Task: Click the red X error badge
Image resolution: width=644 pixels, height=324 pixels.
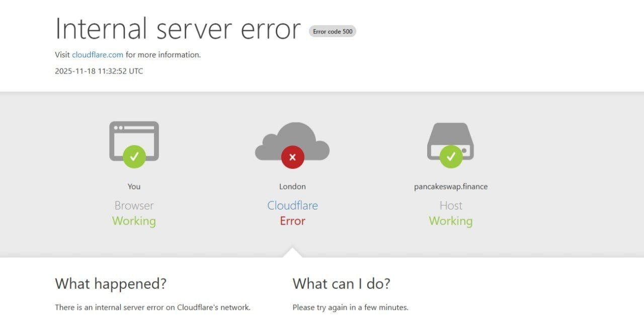Action: pyautogui.click(x=292, y=157)
